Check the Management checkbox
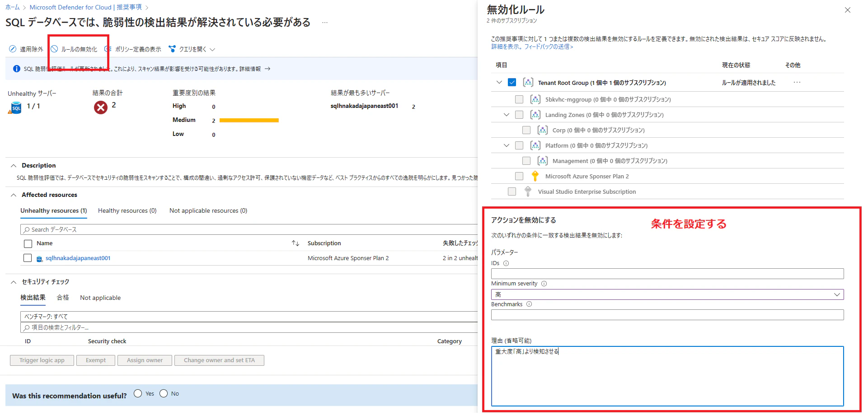 [x=526, y=161]
